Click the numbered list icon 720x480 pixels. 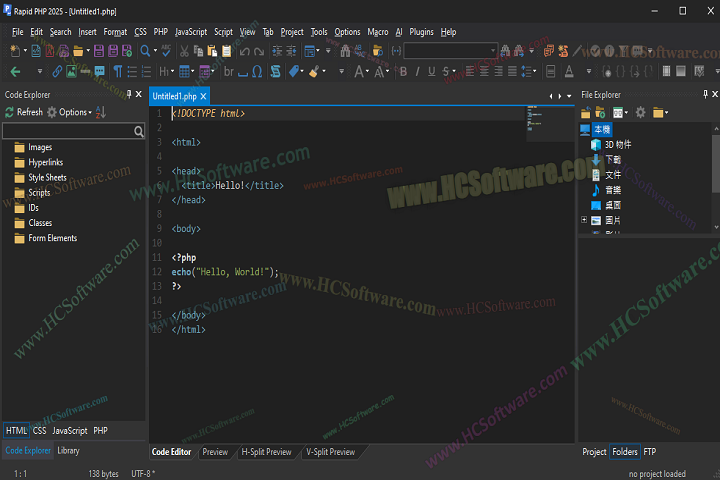146,71
